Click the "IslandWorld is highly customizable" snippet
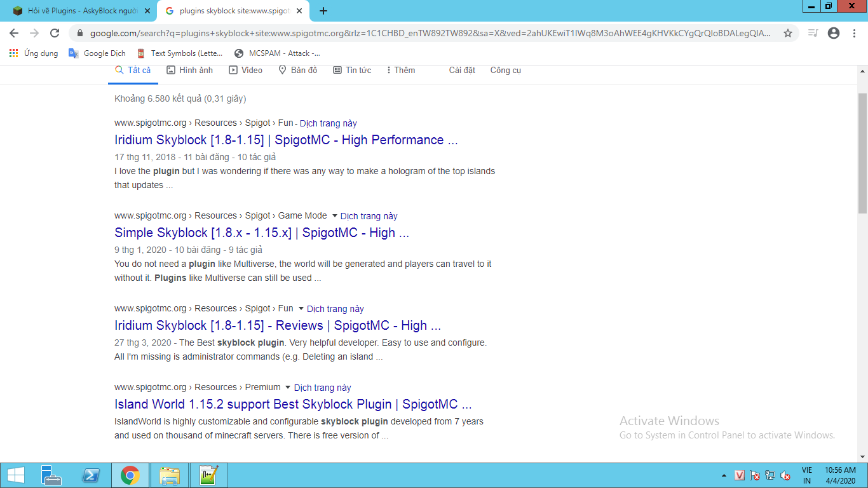Screen dimensions: 868x488 coord(299,428)
